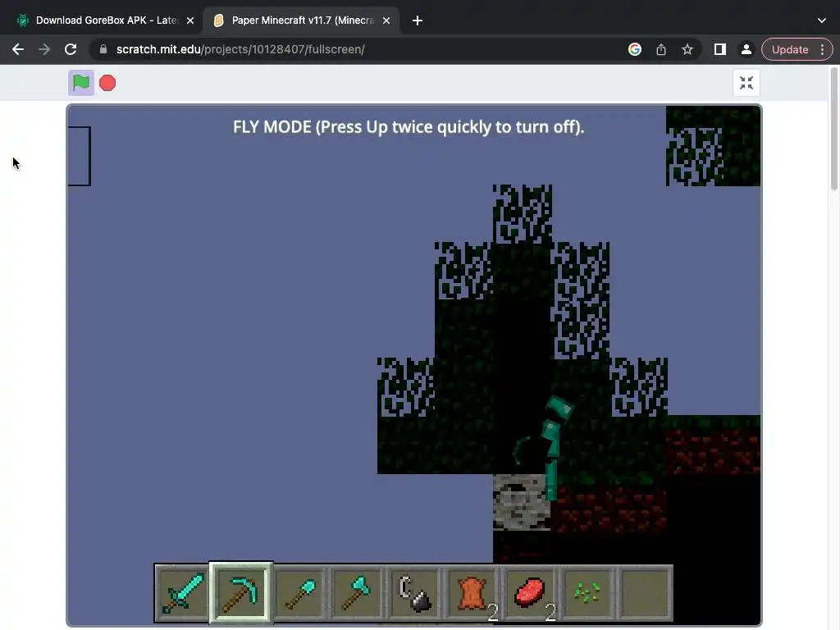
Task: Select the raw beef slot
Action: point(531,592)
